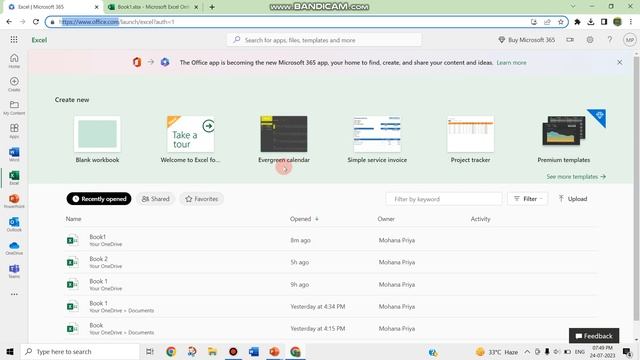Open OneDrive from the sidebar

tap(14, 248)
